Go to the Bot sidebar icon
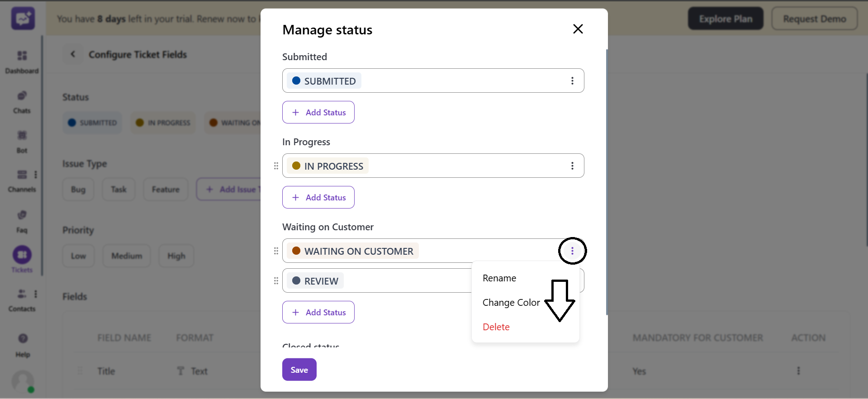The image size is (868, 399). tap(22, 136)
